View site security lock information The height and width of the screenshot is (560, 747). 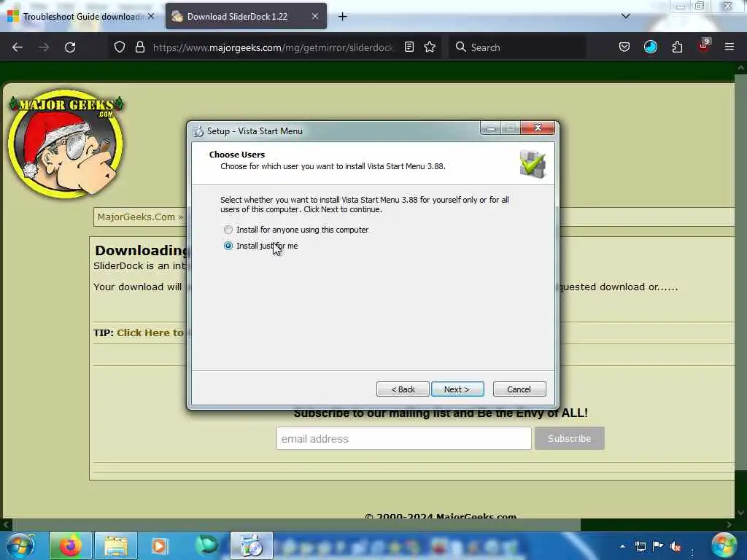(x=139, y=47)
